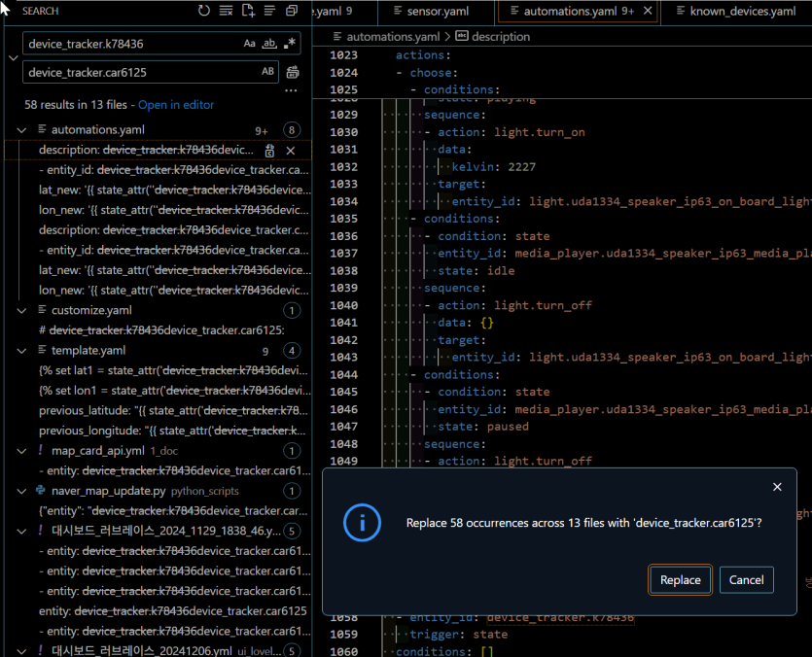Click line number 1036 in the gutter
Image resolution: width=812 pixels, height=657 pixels.
tap(344, 236)
